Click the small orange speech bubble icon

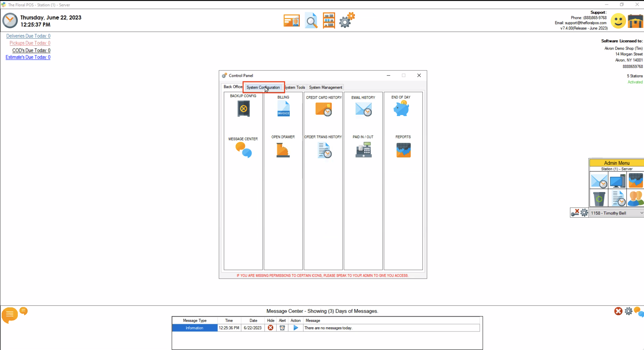coord(24,311)
